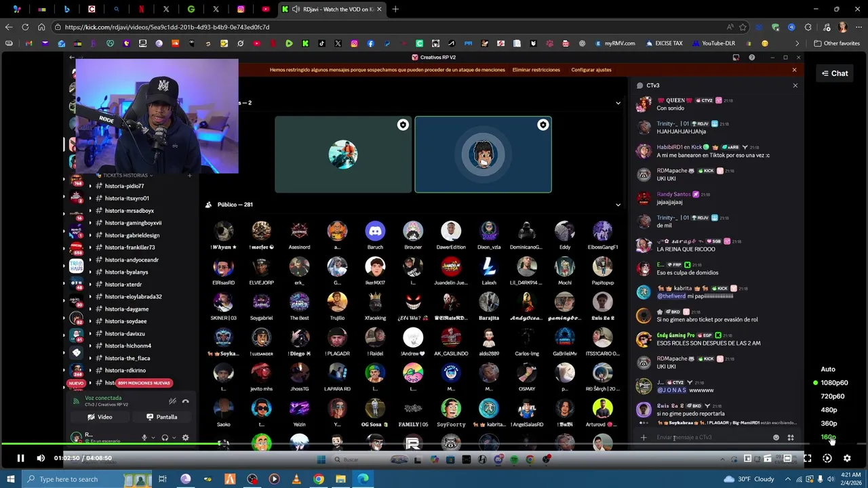Image resolution: width=868 pixels, height=488 pixels.
Task: Select 720p60 video quality
Action: 833,396
